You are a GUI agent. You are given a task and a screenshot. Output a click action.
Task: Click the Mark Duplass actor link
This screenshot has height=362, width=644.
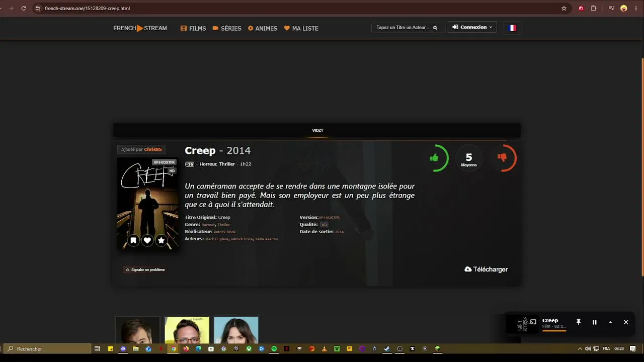pyautogui.click(x=217, y=239)
